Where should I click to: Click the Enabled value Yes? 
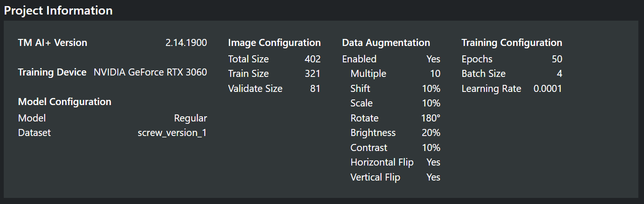click(433, 59)
